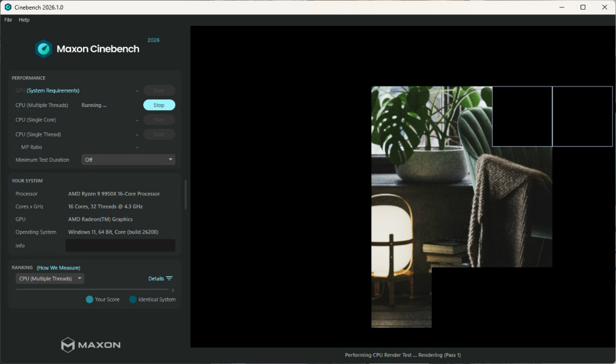Open the System Requirements link

click(53, 90)
